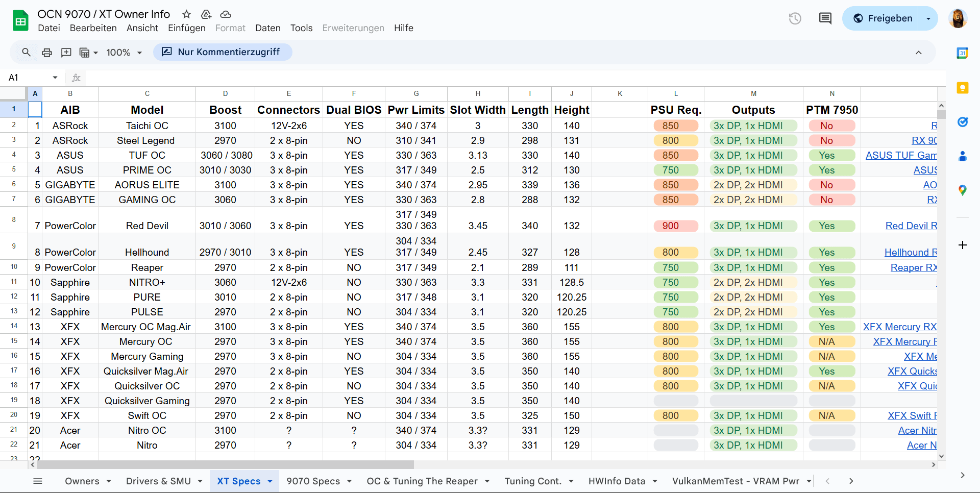This screenshot has width=980, height=493.
Task: Open the Owners tab dropdown arrow
Action: [109, 481]
